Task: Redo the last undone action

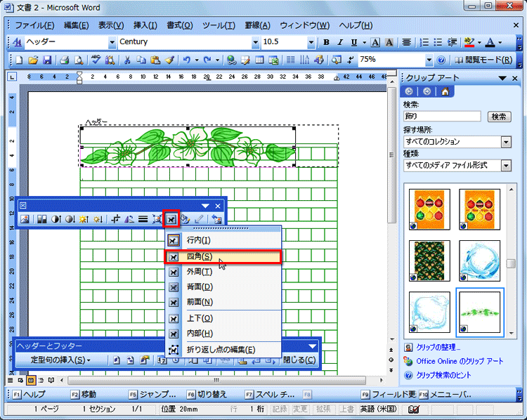Action: click(x=207, y=60)
